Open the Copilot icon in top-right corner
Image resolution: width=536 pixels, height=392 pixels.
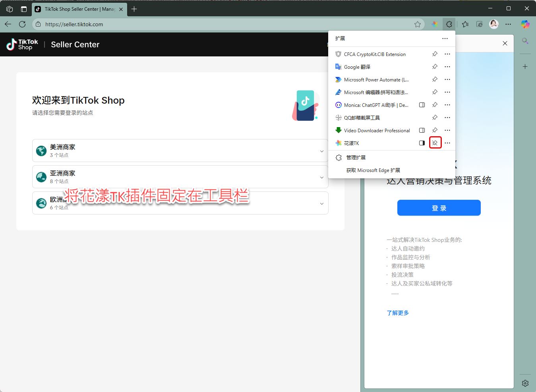[x=525, y=24]
